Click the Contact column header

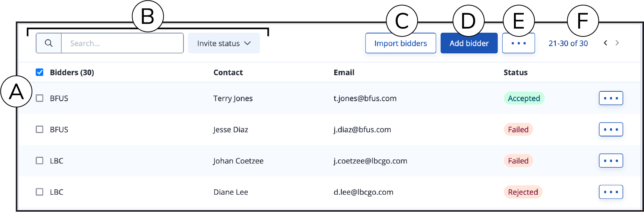(228, 73)
